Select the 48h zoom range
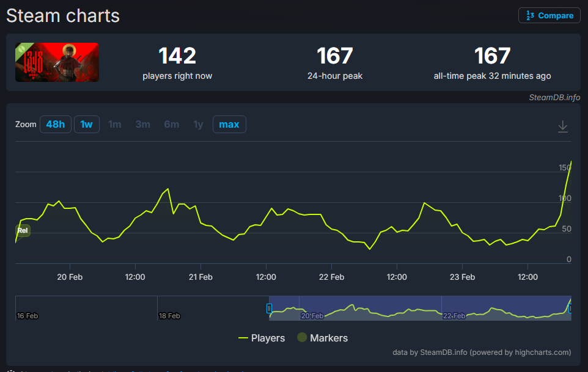This screenshot has width=588, height=372. click(56, 125)
